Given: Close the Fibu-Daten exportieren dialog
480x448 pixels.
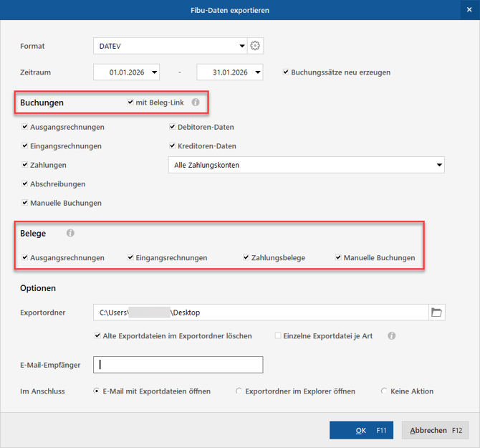Looking at the screenshot, I should [469, 10].
